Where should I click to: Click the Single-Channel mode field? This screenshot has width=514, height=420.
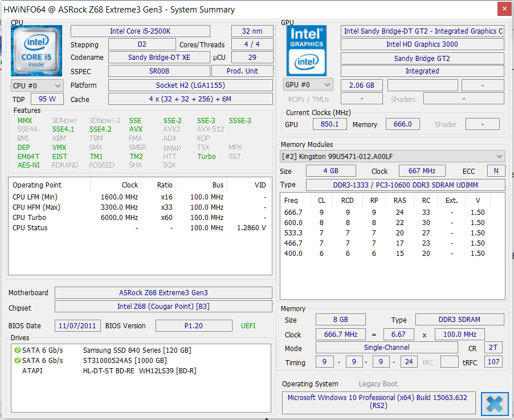point(387,348)
